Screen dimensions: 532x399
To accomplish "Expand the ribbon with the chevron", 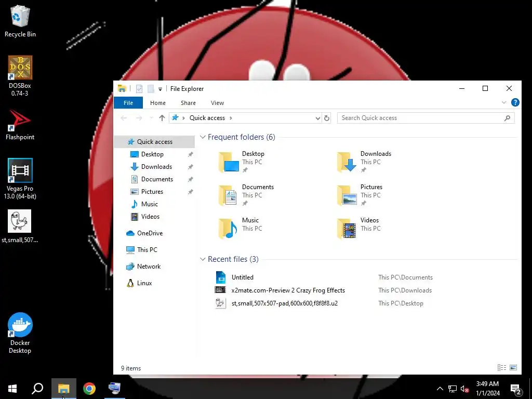I will (503, 102).
